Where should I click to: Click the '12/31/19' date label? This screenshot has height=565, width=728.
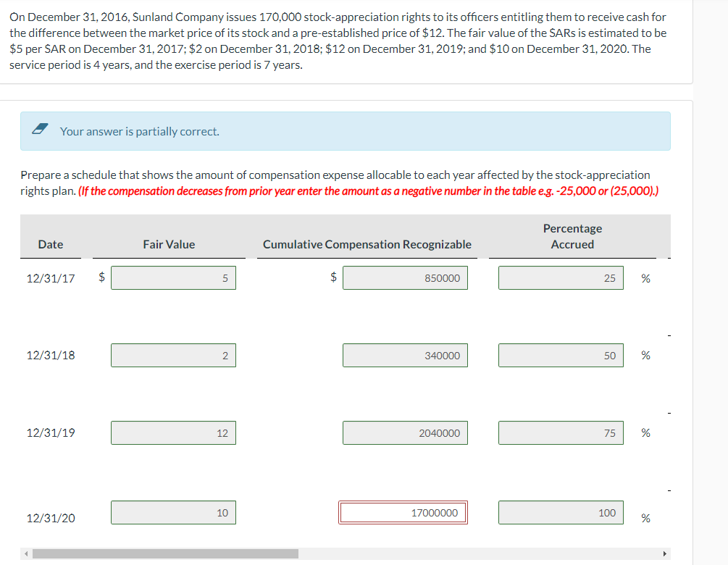[x=51, y=432]
